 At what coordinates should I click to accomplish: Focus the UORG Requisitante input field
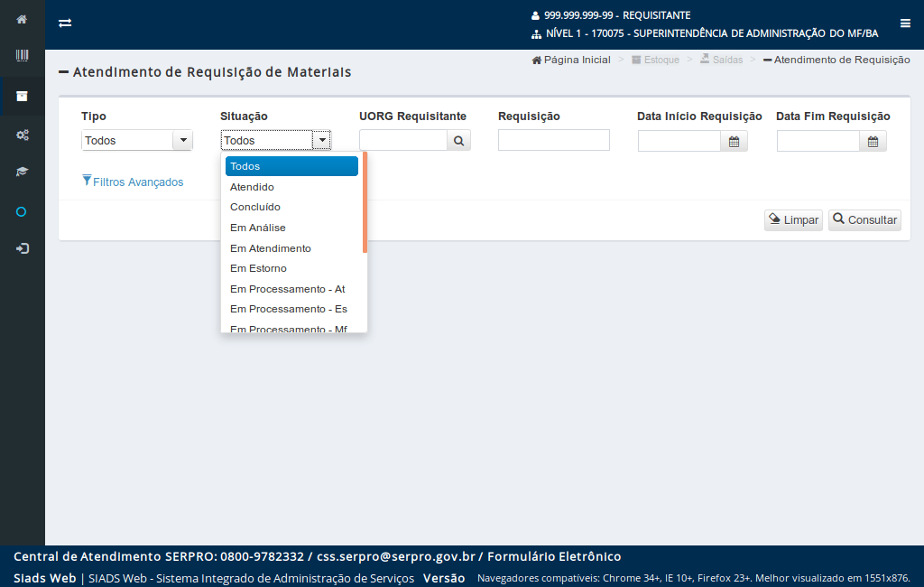(403, 140)
